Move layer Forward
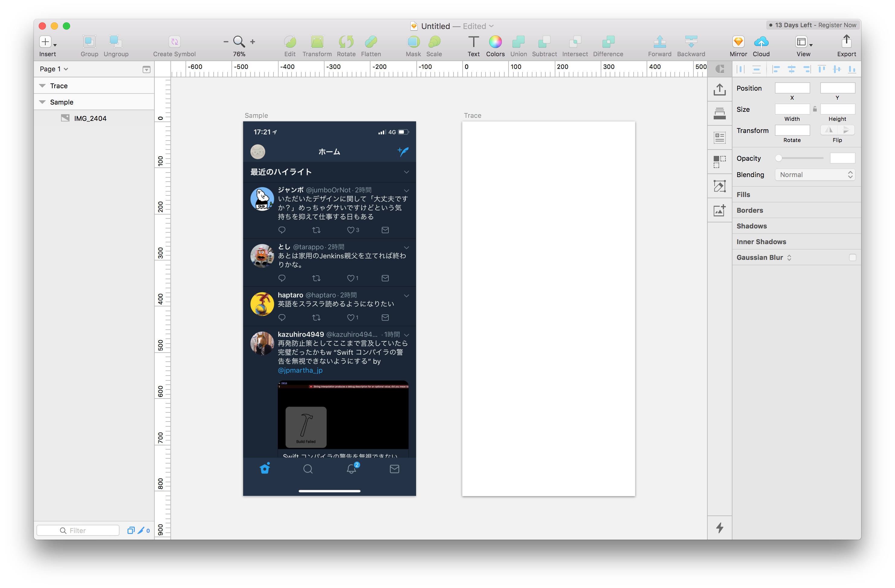This screenshot has width=895, height=588. [660, 42]
